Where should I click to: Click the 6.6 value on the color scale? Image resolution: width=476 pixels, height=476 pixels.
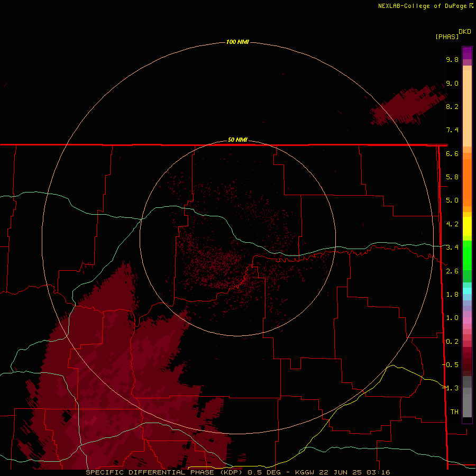tap(452, 153)
